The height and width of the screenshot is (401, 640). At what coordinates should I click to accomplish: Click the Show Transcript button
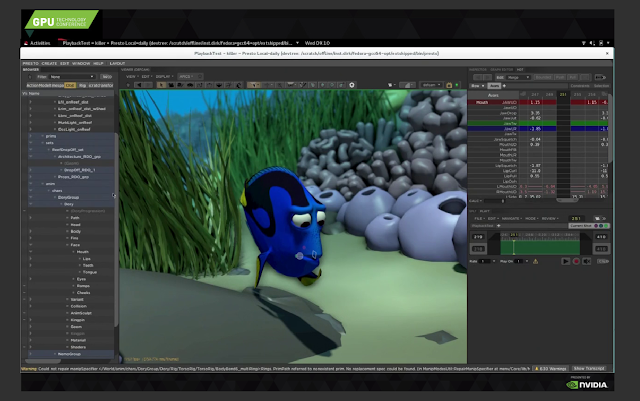click(x=589, y=368)
